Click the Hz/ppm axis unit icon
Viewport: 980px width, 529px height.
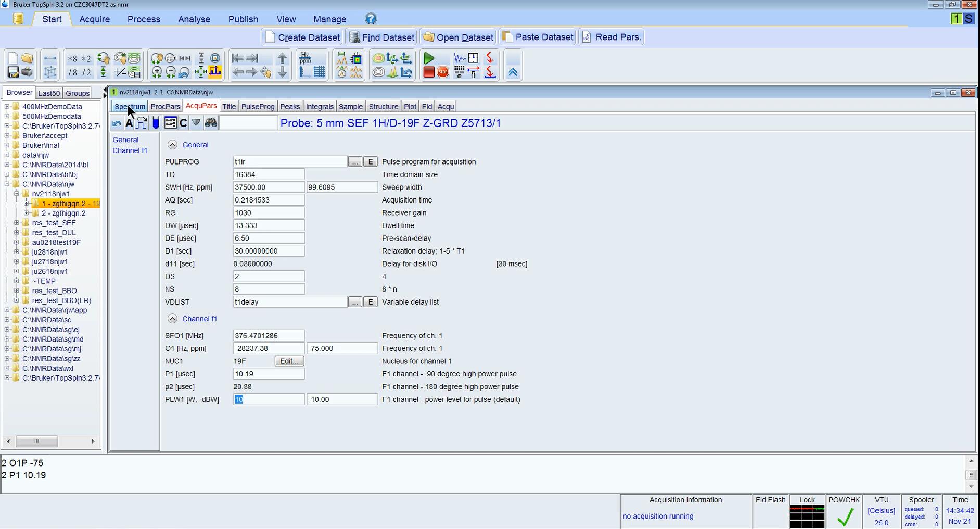(x=306, y=58)
